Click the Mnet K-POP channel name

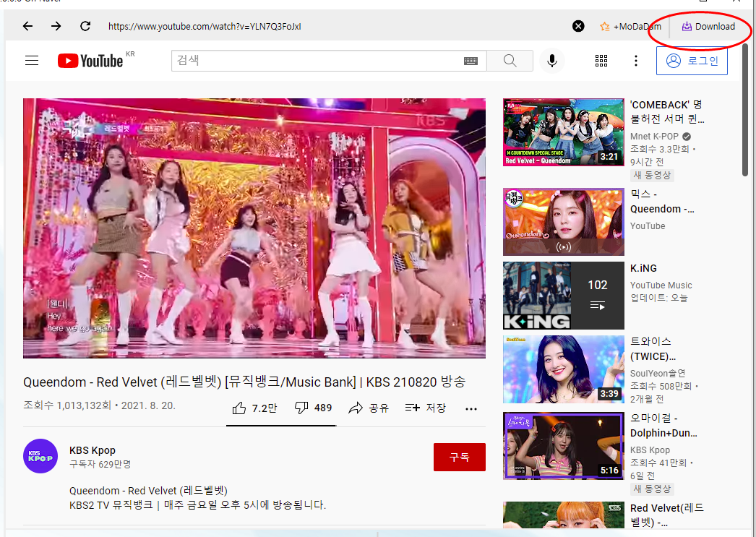coord(654,137)
